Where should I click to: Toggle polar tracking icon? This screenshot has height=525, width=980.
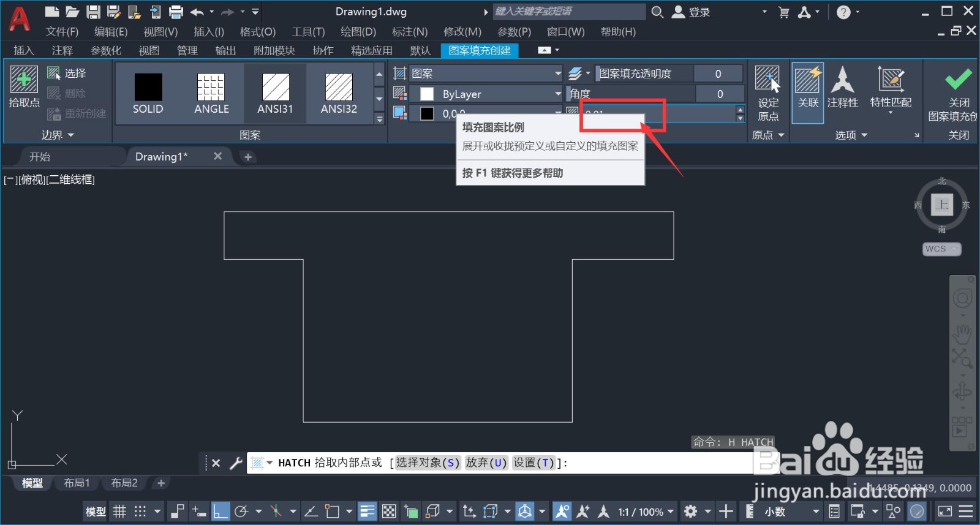[x=241, y=511]
